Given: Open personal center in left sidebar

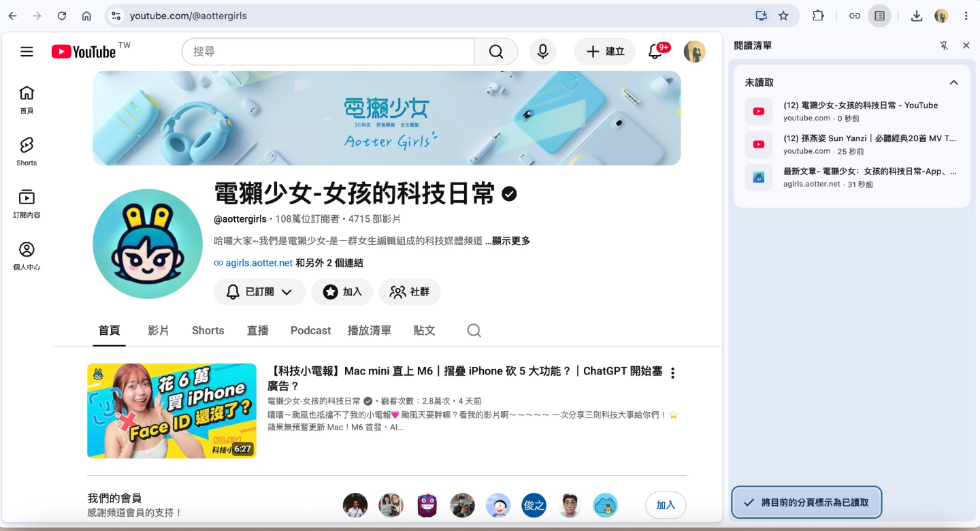Looking at the screenshot, I should (x=27, y=256).
